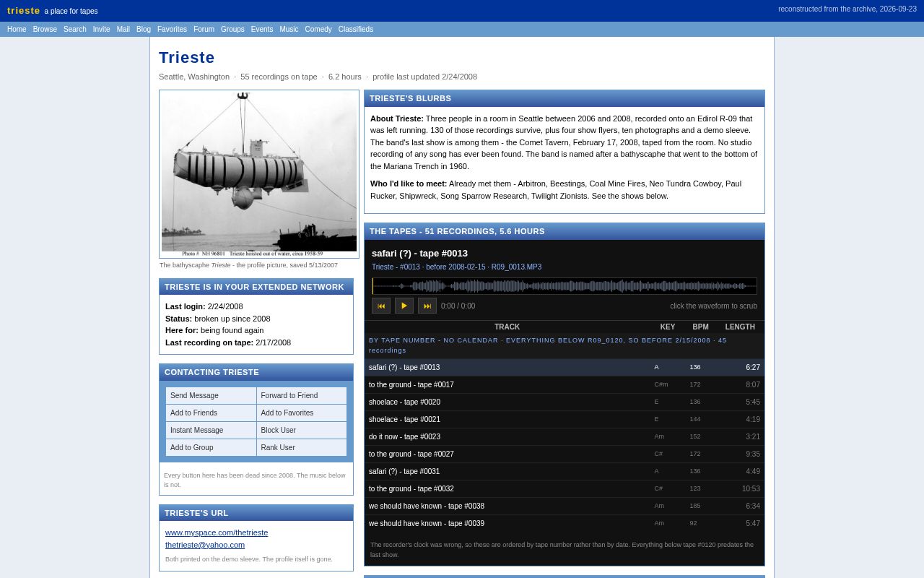
Task: Click the KEY column header
Action: 668,327
